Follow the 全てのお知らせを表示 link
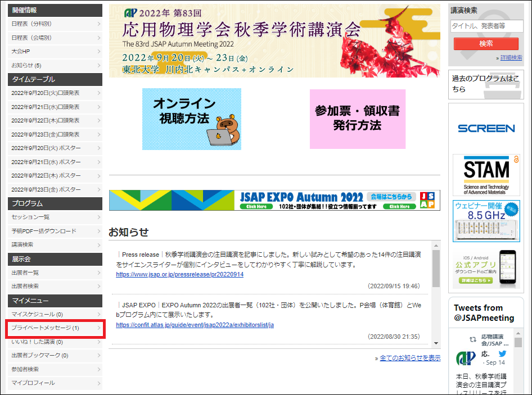Viewport: 532px width, 395px height. point(410,358)
